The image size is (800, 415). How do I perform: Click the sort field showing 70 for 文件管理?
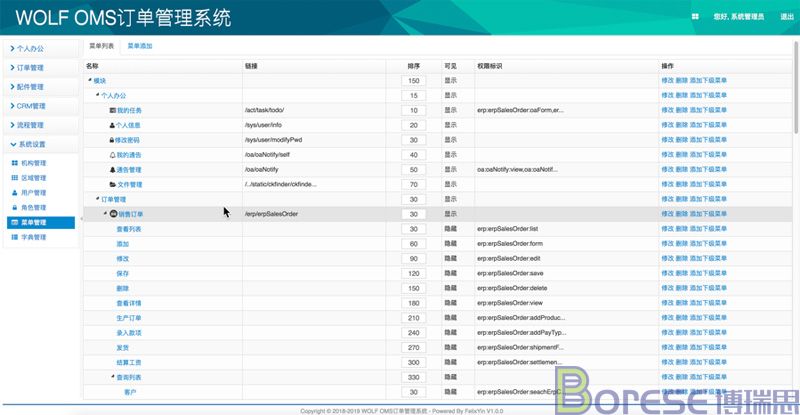(x=414, y=184)
